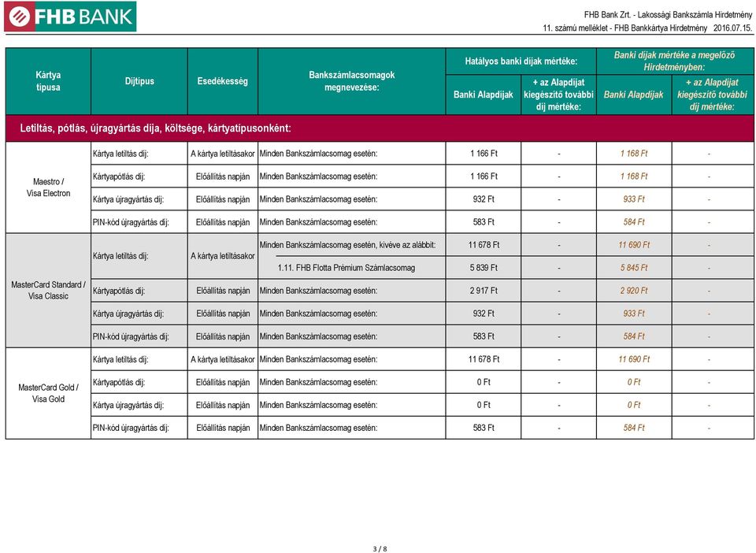The height and width of the screenshot is (553, 756).
Task: Select the italic "2 920 Ft" previous fee
Action: (633, 291)
